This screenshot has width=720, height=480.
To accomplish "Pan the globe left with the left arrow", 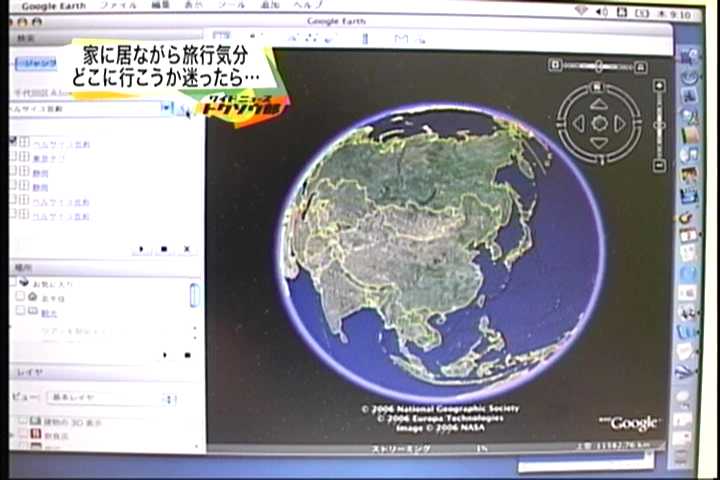I will [x=579, y=123].
